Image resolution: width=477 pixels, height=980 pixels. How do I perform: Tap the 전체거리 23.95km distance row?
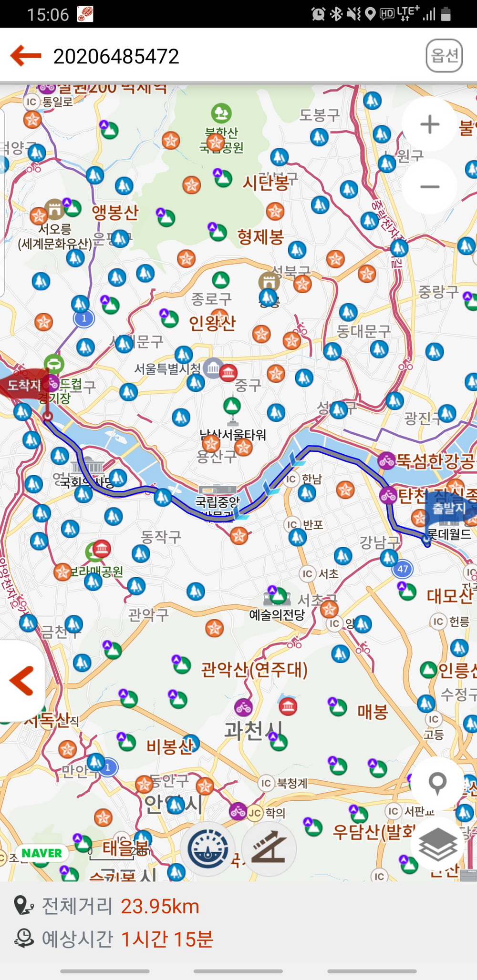tap(106, 906)
